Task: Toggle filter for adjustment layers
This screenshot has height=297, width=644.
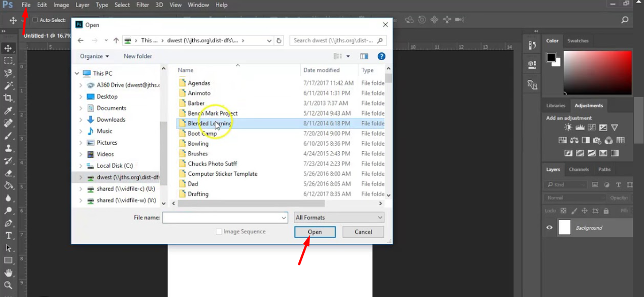Action: point(607,184)
